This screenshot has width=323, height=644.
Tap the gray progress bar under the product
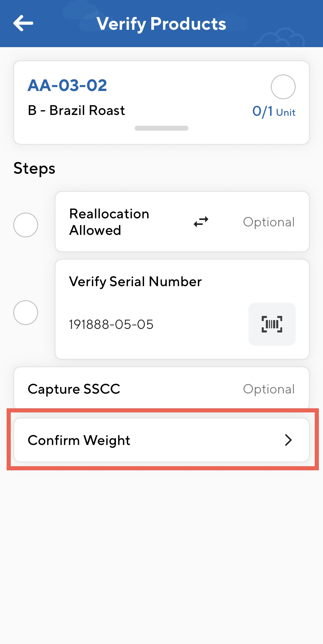(x=161, y=128)
